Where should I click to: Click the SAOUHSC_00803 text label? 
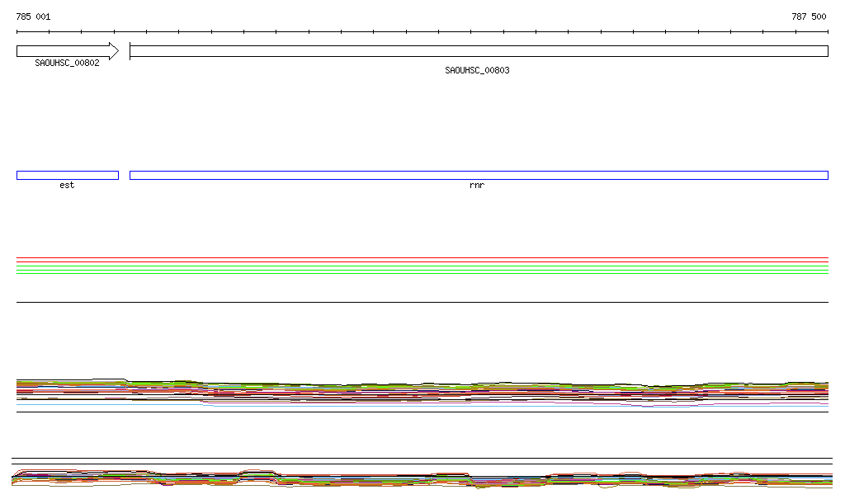coord(477,70)
